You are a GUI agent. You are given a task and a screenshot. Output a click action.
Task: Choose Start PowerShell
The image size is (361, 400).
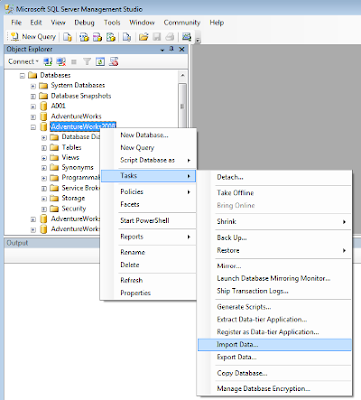145,220
